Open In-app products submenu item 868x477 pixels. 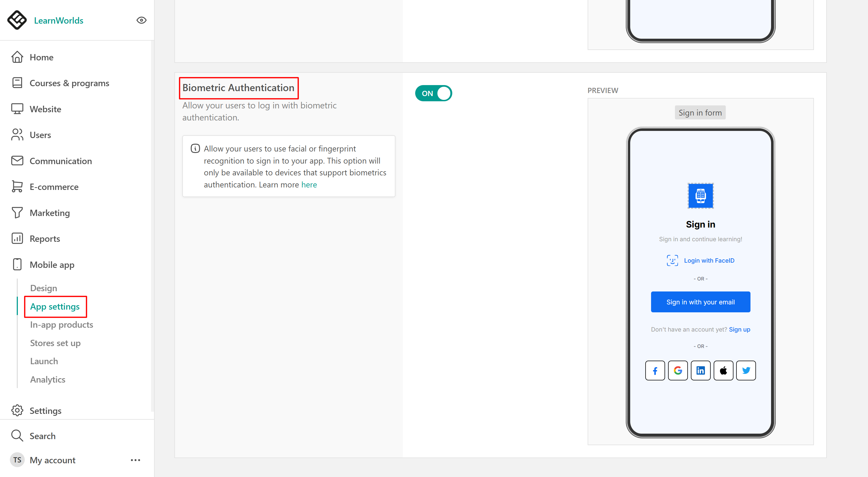click(61, 325)
